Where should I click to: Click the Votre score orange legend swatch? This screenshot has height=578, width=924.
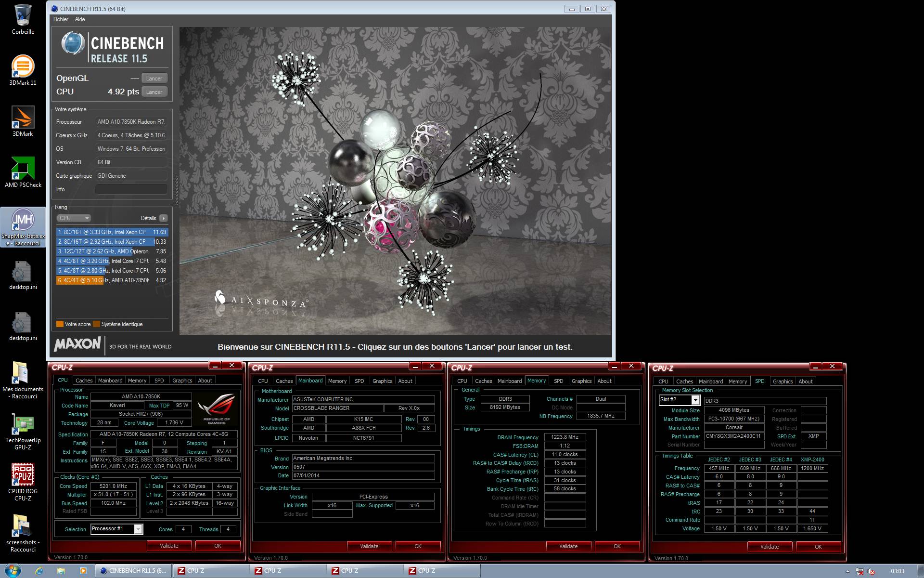(60, 324)
